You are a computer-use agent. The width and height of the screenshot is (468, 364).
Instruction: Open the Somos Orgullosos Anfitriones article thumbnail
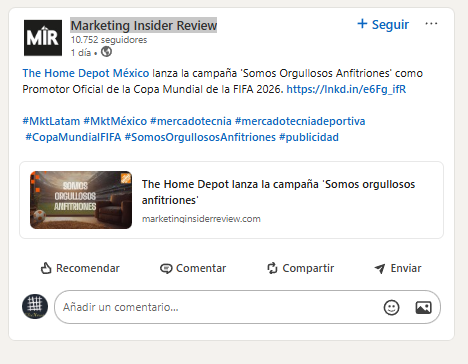pos(81,200)
